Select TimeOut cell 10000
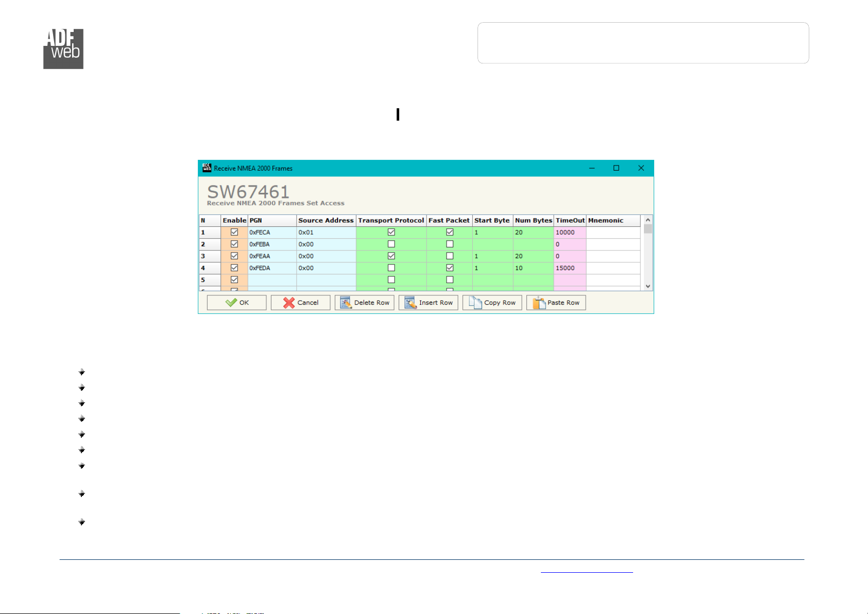This screenshot has width=868, height=614. coord(570,233)
